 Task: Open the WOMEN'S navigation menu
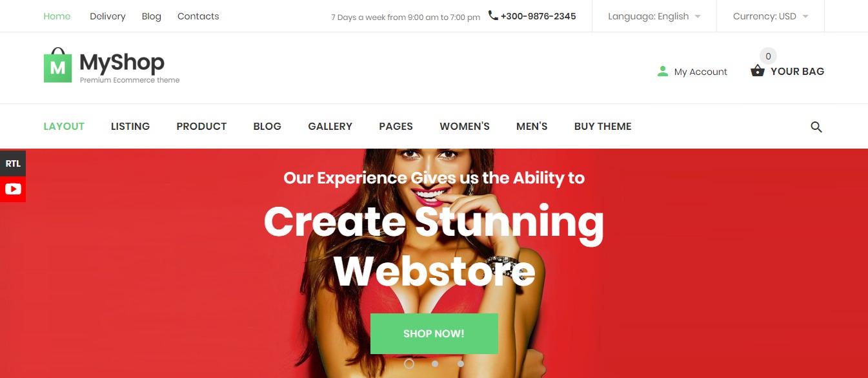click(465, 127)
